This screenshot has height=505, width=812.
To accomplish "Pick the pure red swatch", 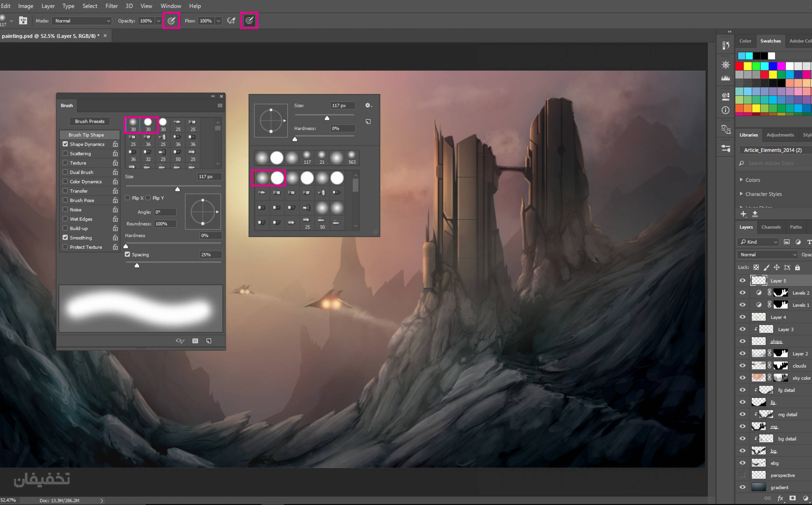I will click(x=739, y=66).
